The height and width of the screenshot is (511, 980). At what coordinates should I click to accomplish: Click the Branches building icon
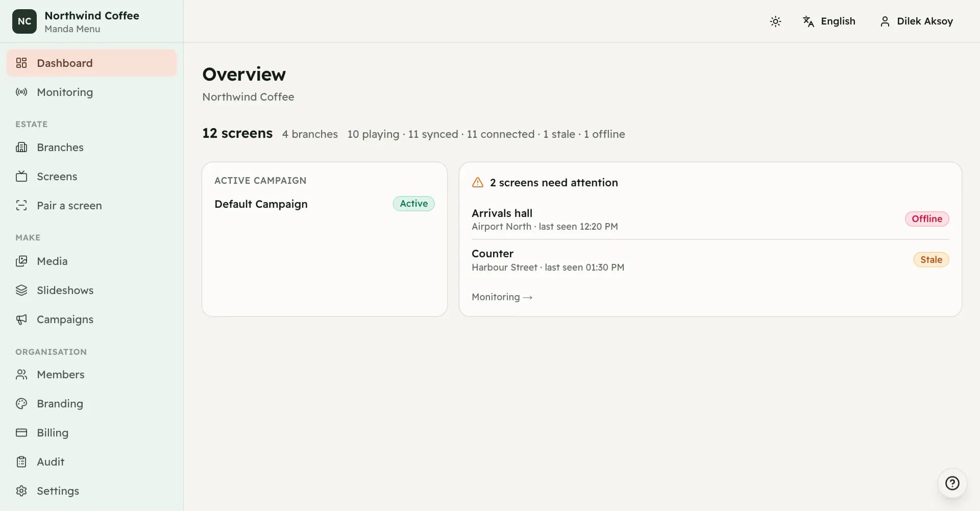coord(21,147)
